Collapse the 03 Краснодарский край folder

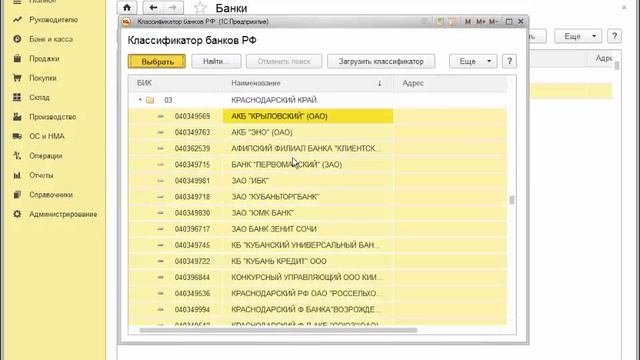coord(140,100)
